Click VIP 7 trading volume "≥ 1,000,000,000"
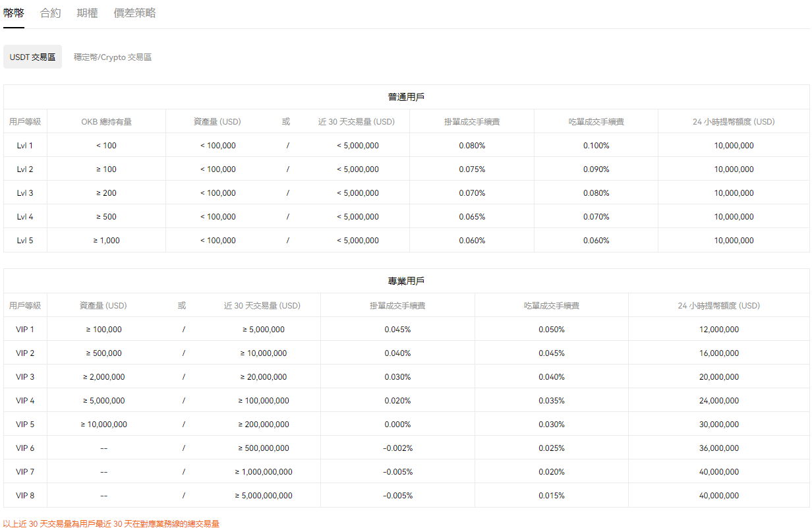Screen dimensions: 812x530 [264, 472]
